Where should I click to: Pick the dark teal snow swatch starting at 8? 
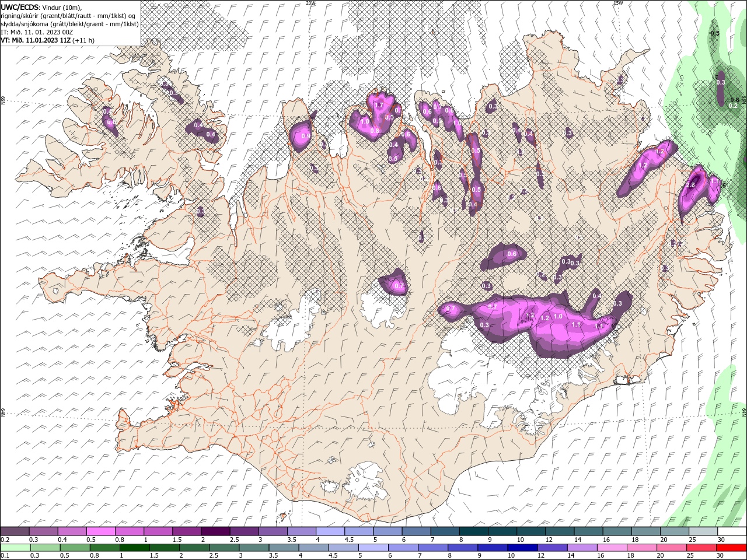click(x=474, y=531)
